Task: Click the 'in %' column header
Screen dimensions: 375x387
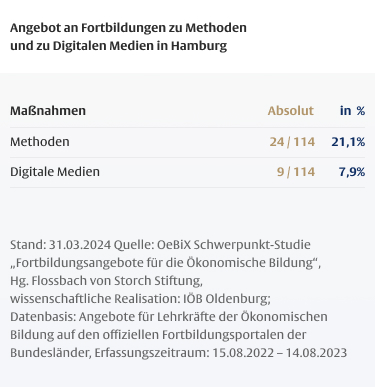Action: click(352, 111)
